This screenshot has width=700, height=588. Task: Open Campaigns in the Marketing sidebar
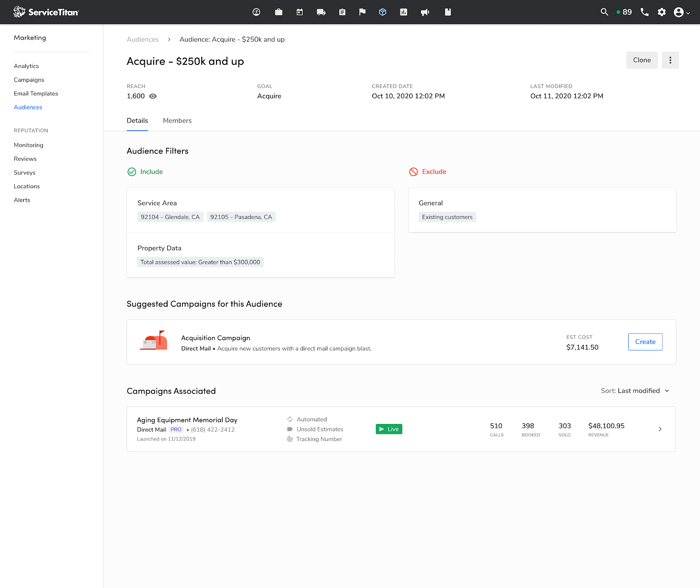[x=29, y=80]
